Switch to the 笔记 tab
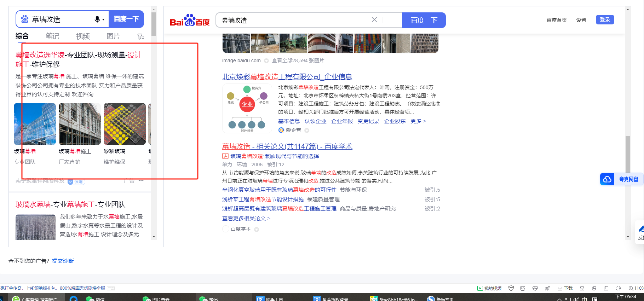 [x=52, y=36]
